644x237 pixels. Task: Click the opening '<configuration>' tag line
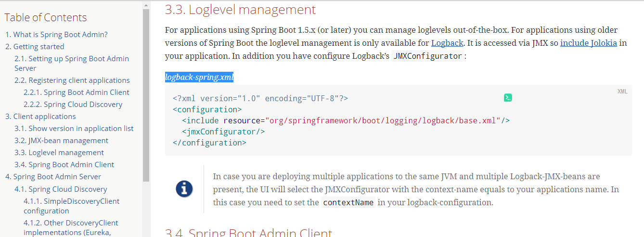pos(207,109)
